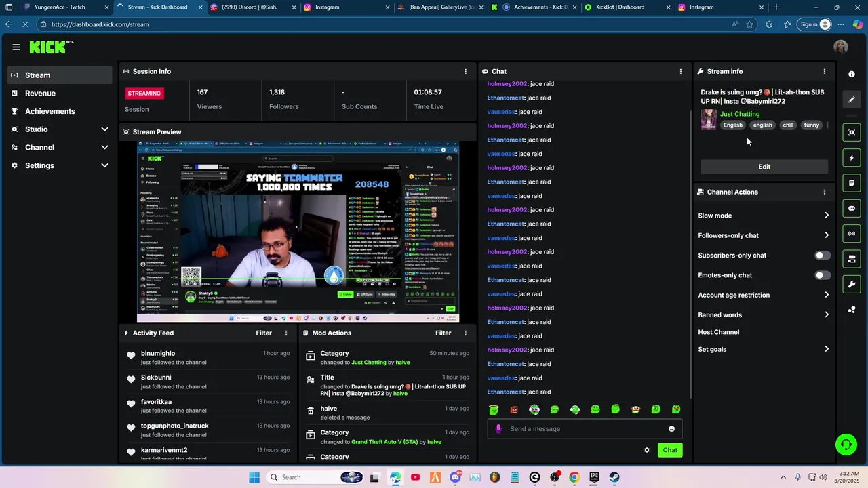Click the Windows Start button
Viewport: 868px width, 488px height.
tap(254, 477)
